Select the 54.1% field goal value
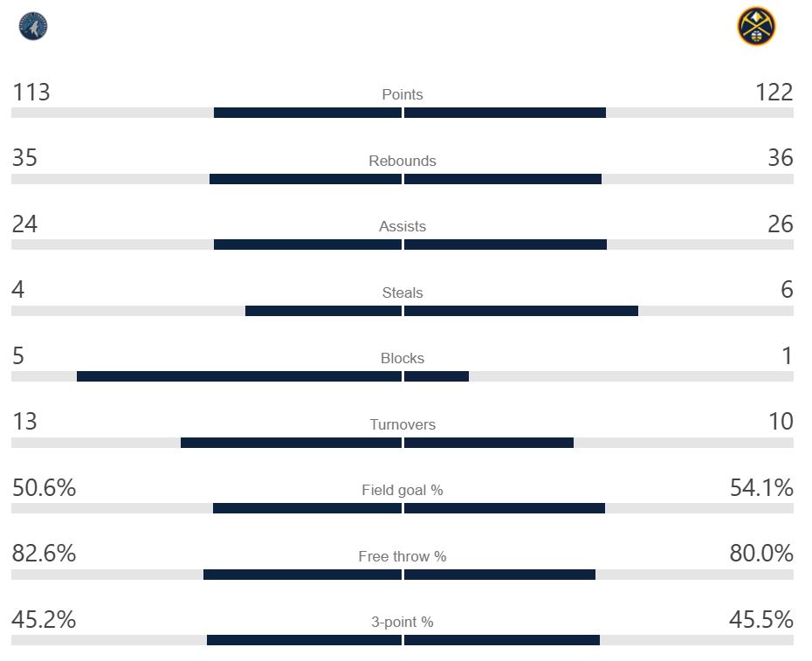 pyautogui.click(x=761, y=488)
